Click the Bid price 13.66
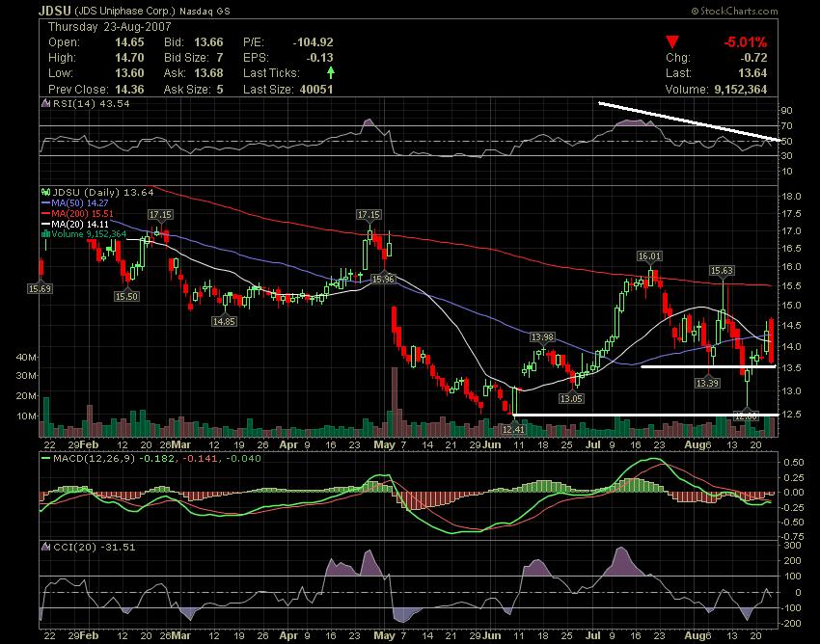 pyautogui.click(x=208, y=42)
